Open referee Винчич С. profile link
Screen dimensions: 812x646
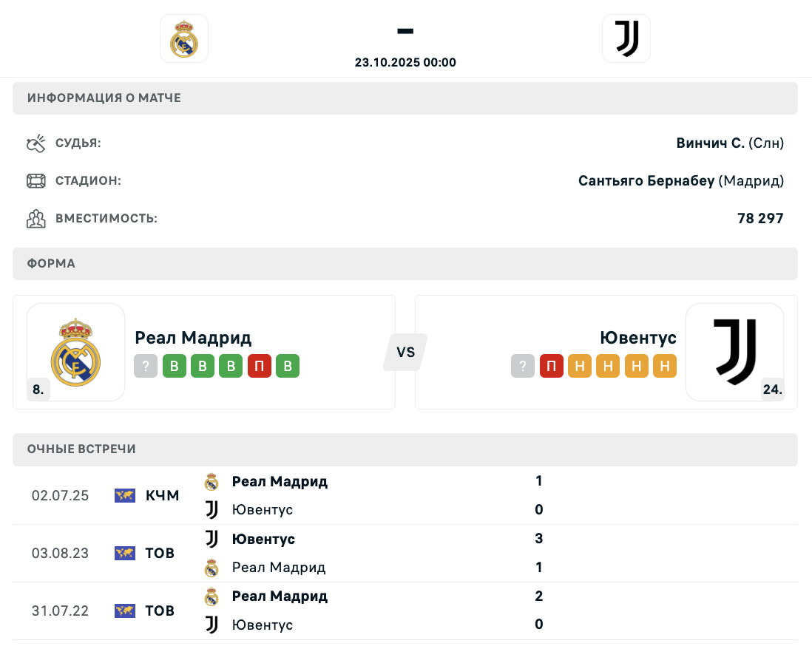coord(710,143)
